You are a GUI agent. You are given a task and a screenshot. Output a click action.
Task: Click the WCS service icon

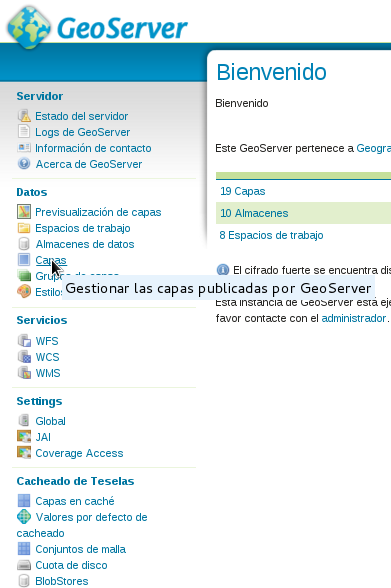pos(24,357)
